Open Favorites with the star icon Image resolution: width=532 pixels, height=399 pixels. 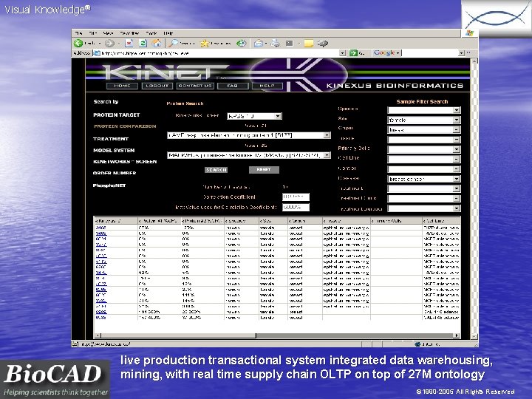(x=205, y=43)
